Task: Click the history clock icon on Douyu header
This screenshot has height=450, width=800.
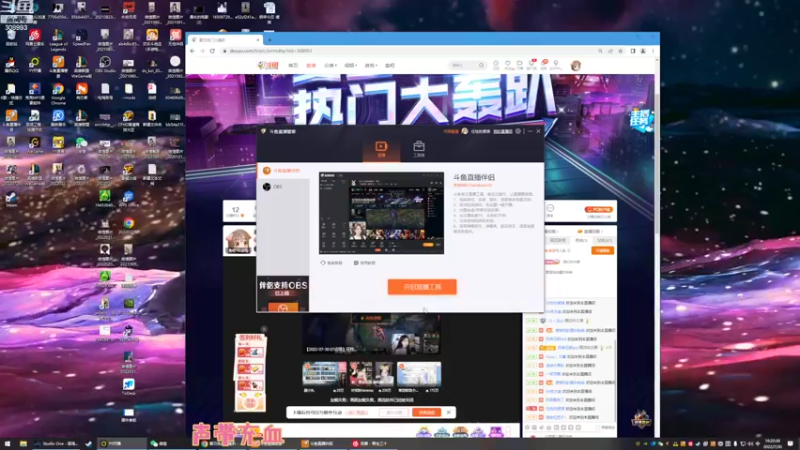Action: pyautogui.click(x=496, y=65)
